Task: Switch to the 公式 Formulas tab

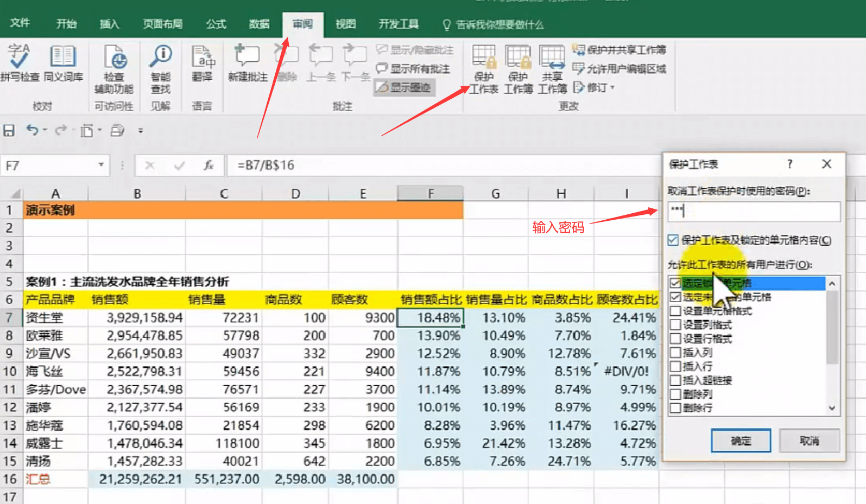Action: click(216, 24)
